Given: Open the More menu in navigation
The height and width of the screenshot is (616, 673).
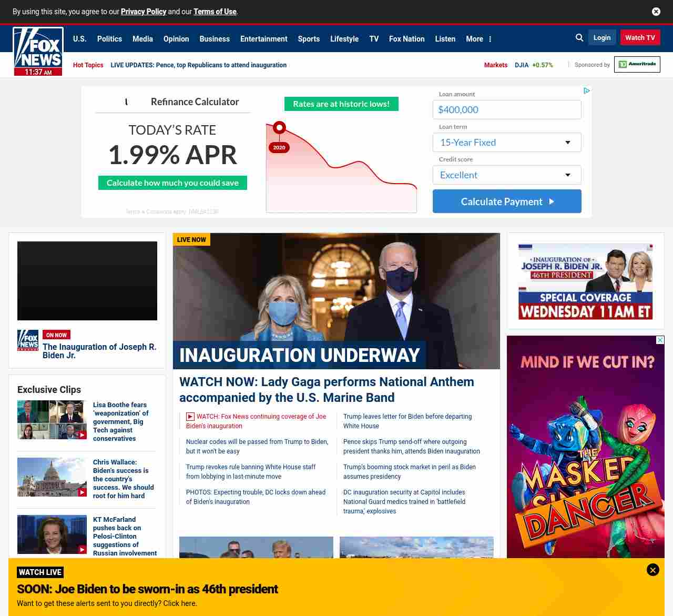Looking at the screenshot, I should click(x=478, y=39).
